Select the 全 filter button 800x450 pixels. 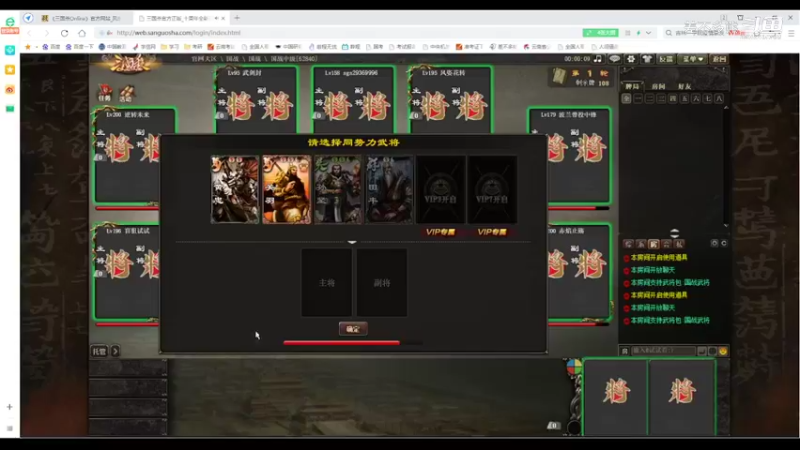click(627, 98)
